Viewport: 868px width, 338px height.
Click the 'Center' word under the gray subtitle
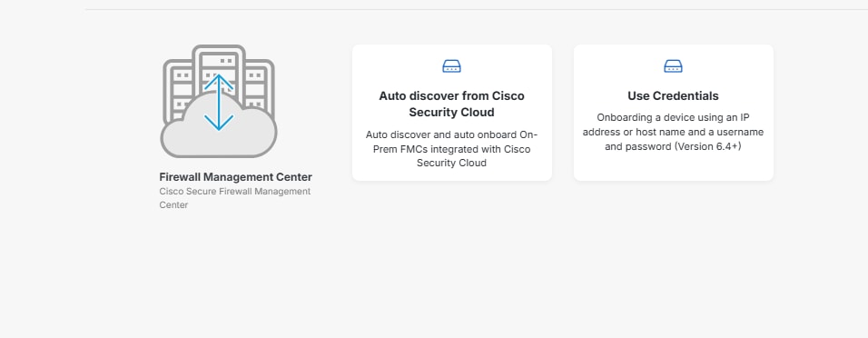(x=173, y=205)
